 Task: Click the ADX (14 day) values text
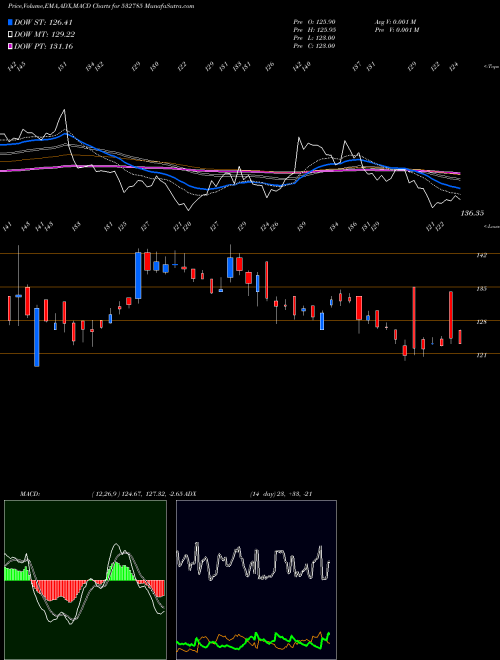click(281, 493)
